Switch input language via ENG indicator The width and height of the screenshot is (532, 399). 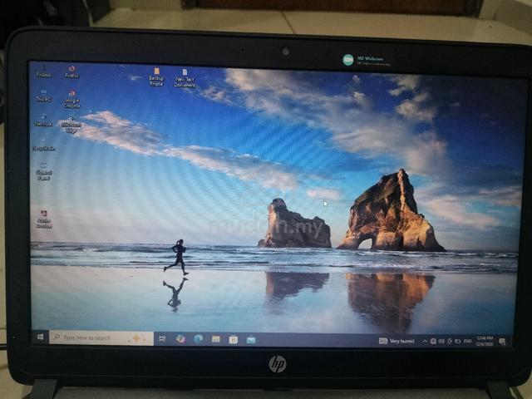(x=467, y=341)
